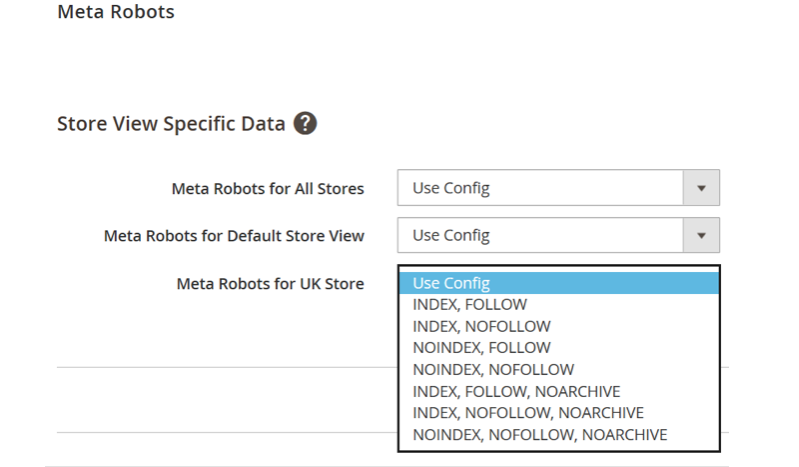Screen dimensions: 799x467
Task: Choose INDEX, FOLLOW, NOARCHIVE option
Action: click(x=559, y=392)
